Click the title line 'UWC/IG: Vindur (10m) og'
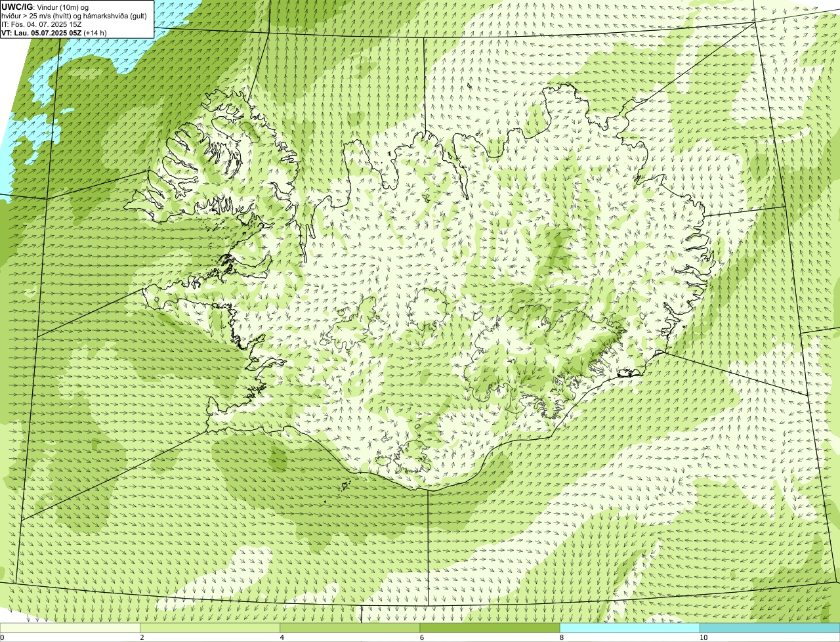The width and height of the screenshot is (840, 642). (x=45, y=7)
